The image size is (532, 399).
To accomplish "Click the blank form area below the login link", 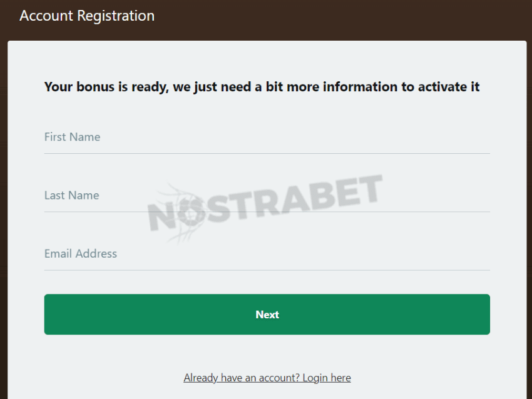I will click(267, 391).
